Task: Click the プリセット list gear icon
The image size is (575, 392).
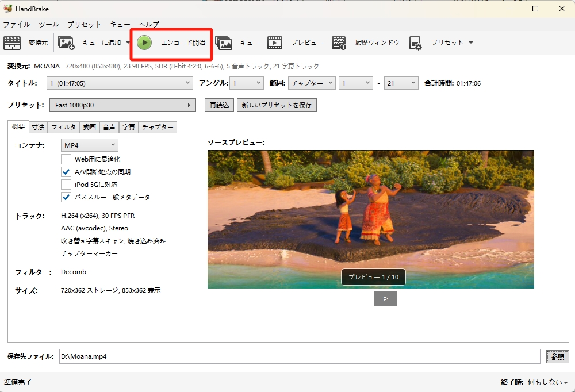Action: (x=416, y=43)
